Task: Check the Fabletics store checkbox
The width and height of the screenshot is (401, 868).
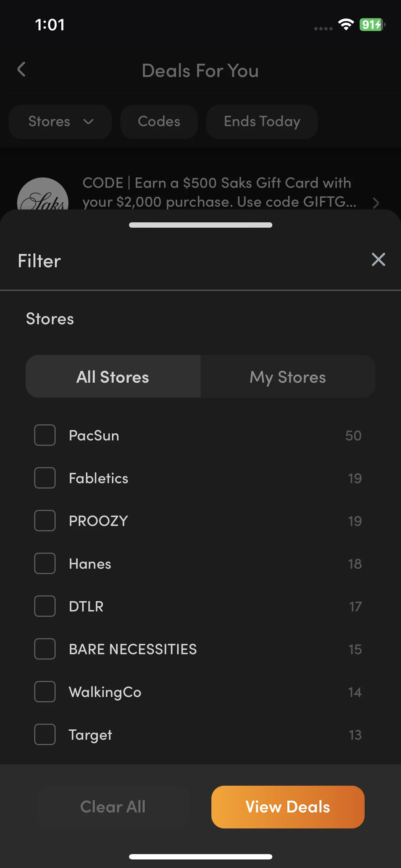Action: [x=45, y=478]
